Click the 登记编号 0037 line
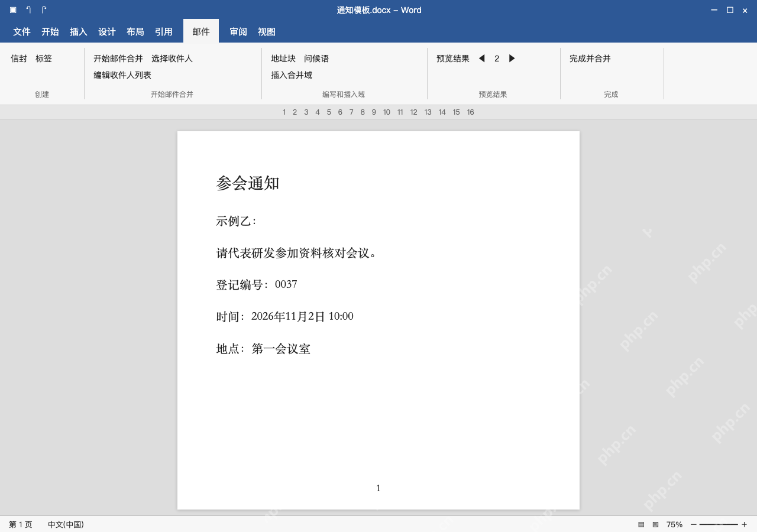Image resolution: width=757 pixels, height=532 pixels. tap(257, 285)
